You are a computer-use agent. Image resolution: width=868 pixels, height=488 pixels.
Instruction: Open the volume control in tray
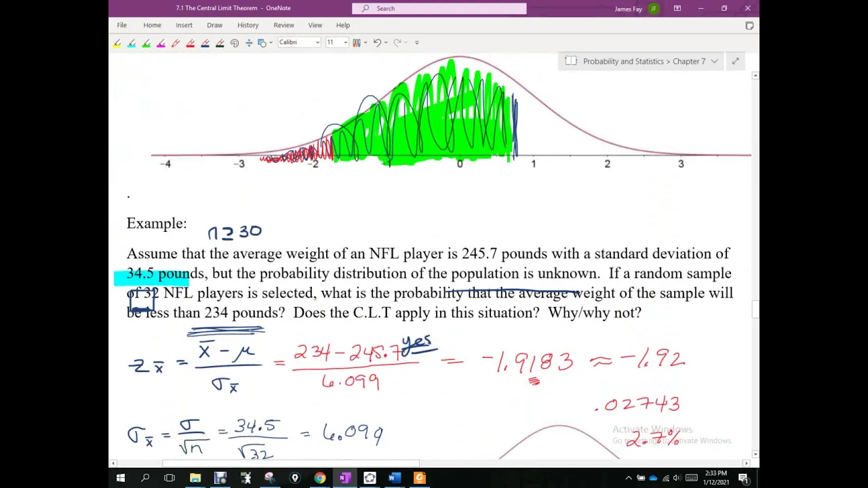point(676,479)
